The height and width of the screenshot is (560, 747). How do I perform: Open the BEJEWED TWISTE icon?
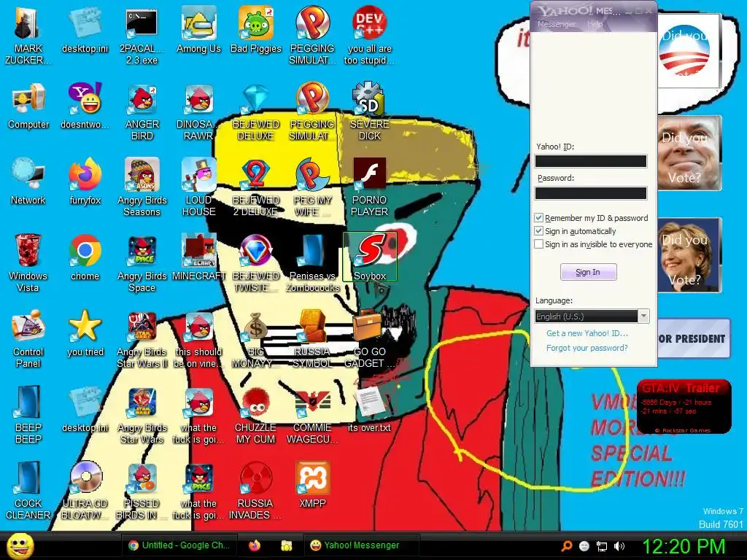[256, 262]
